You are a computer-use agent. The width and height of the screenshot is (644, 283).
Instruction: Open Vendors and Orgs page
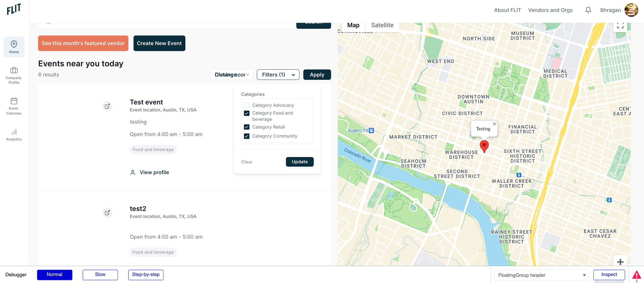550,10
